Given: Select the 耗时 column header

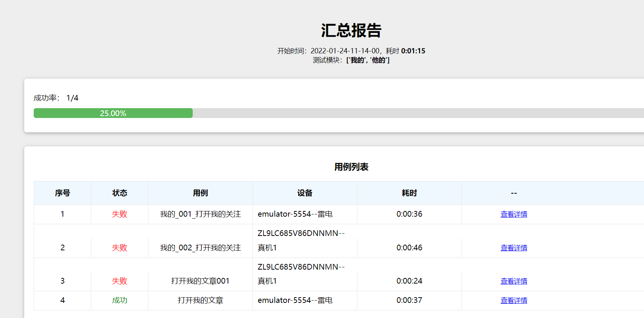Looking at the screenshot, I should tap(409, 193).
